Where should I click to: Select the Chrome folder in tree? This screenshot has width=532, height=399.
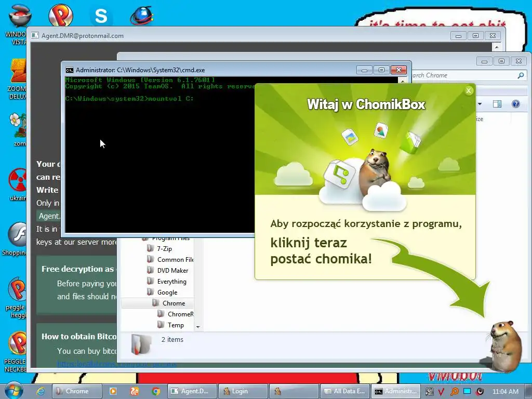tap(169, 303)
